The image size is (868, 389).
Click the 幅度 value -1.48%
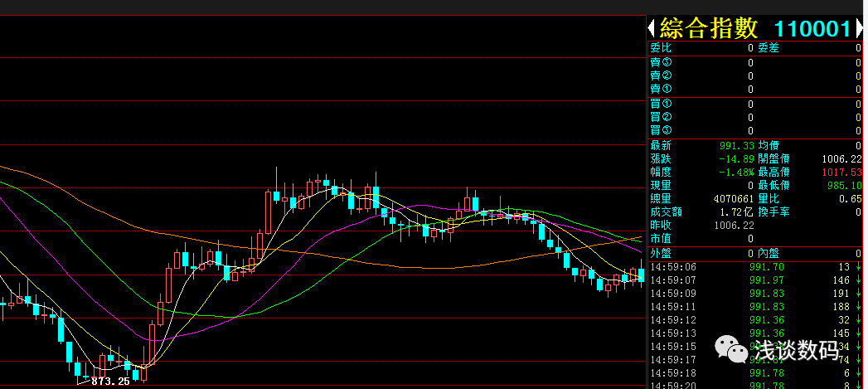(736, 173)
